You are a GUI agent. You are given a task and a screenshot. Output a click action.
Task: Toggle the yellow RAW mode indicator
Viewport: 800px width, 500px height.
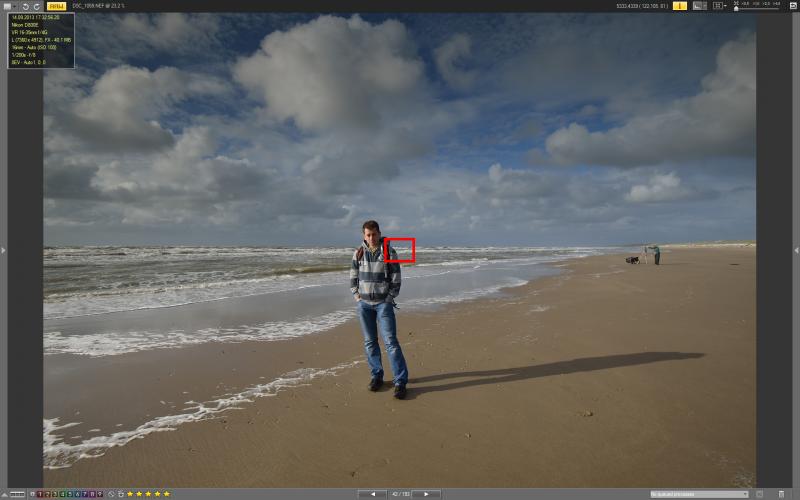56,6
